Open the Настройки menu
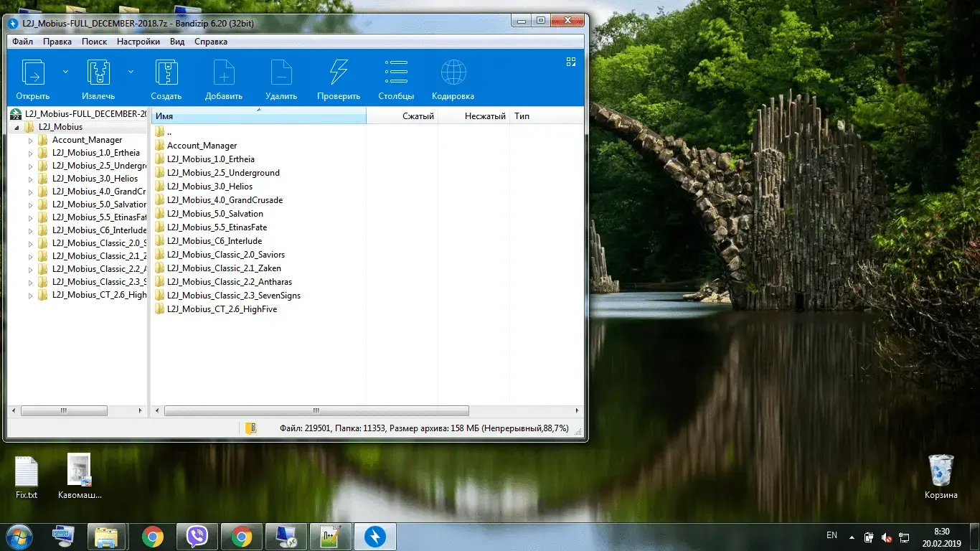Screen dimensions: 980x551 point(138,42)
